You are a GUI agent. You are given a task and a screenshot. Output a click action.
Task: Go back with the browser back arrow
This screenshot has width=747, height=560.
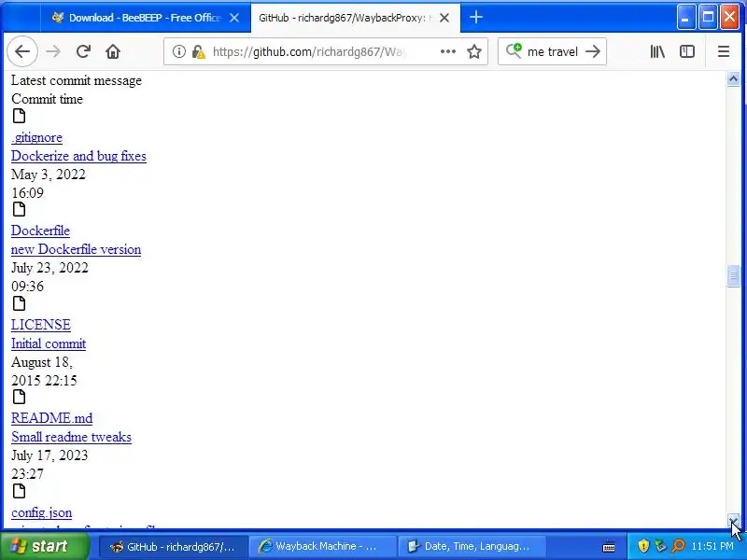coord(22,51)
